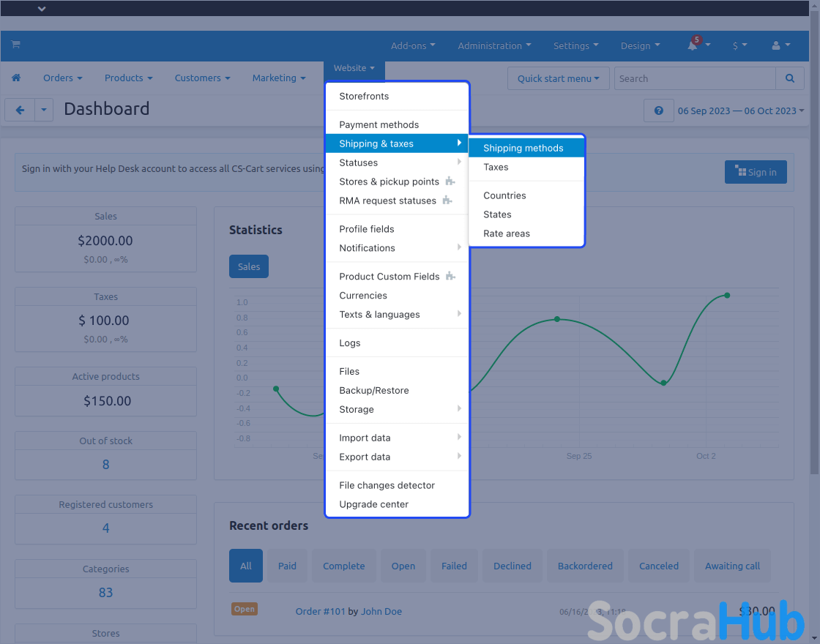Open the date range dropdown
Screen dimensions: 820x644
740,111
